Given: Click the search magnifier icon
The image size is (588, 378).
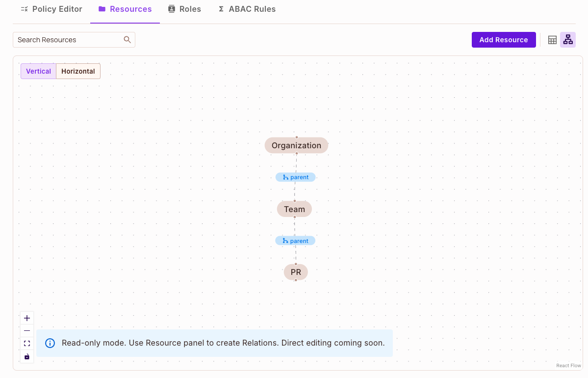Looking at the screenshot, I should click(x=127, y=39).
